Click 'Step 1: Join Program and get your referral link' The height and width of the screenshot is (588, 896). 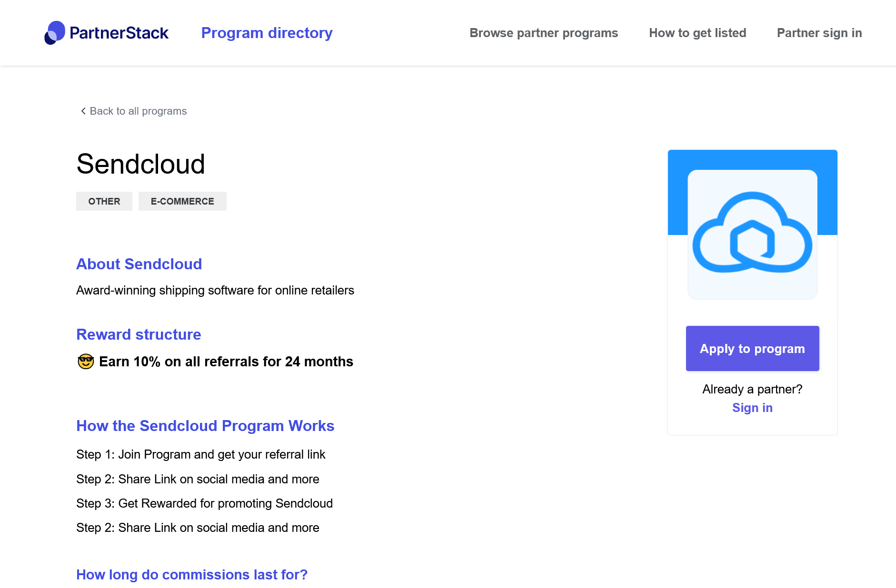[200, 454]
